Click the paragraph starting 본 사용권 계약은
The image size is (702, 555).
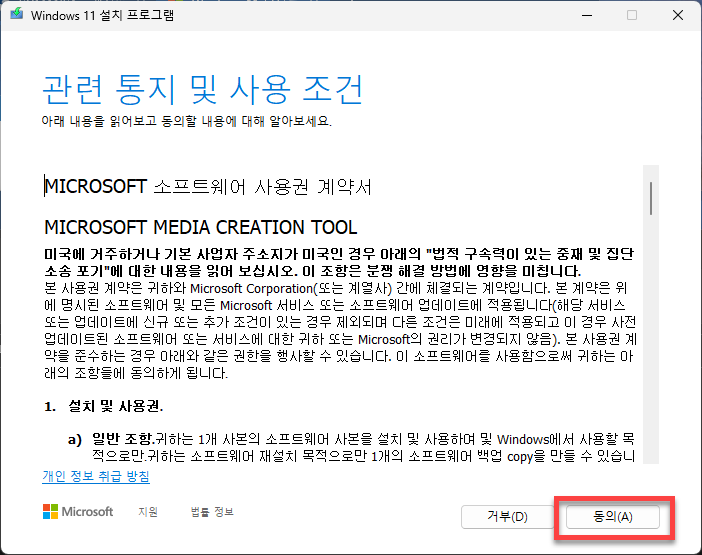[340, 331]
